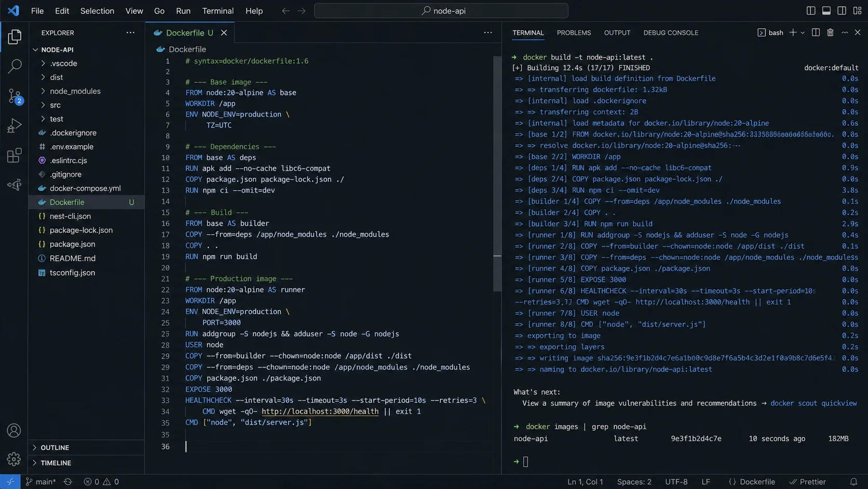Viewport: 868px width, 489px height.
Task: Open the Terminal menu
Action: click(218, 10)
